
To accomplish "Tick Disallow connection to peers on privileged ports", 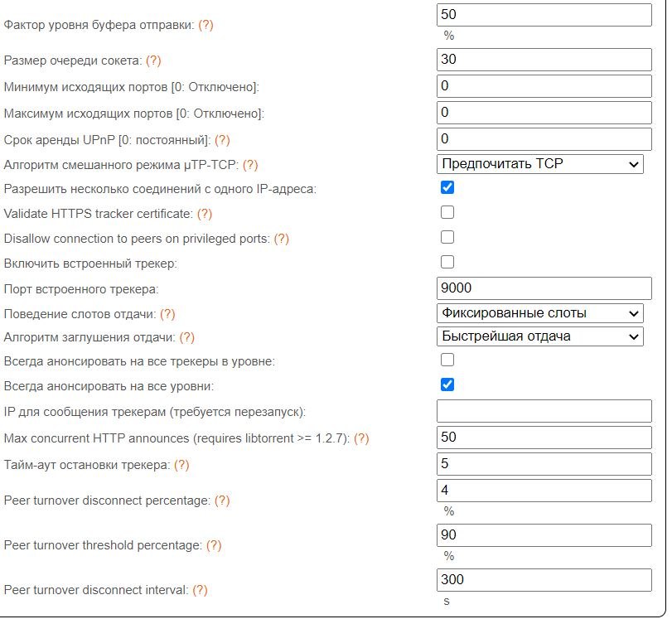I will [447, 237].
